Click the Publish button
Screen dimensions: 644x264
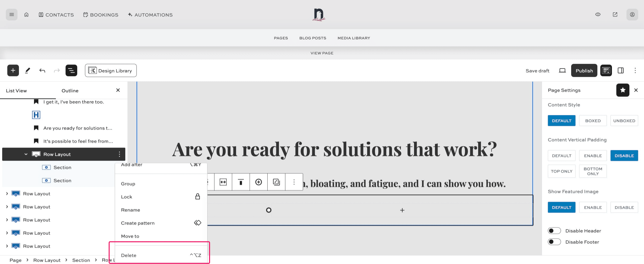(584, 70)
